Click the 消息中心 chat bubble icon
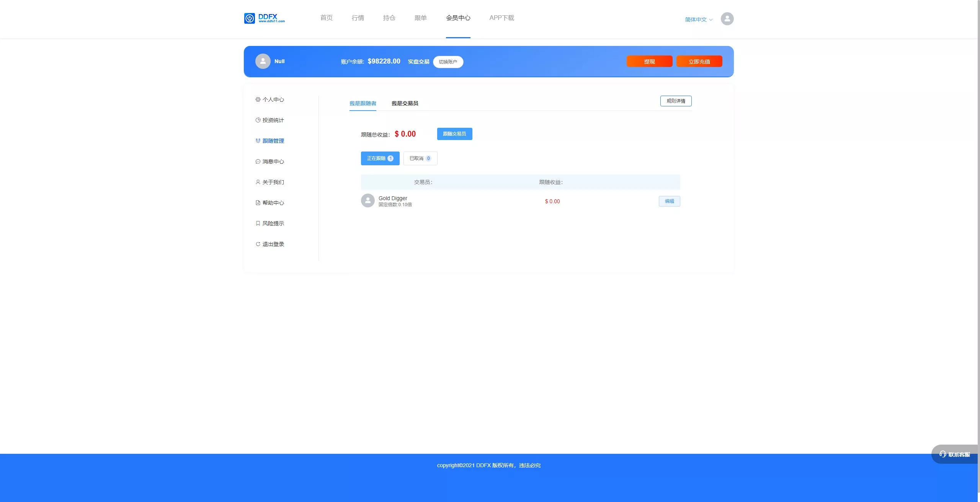980x502 pixels. point(258,161)
